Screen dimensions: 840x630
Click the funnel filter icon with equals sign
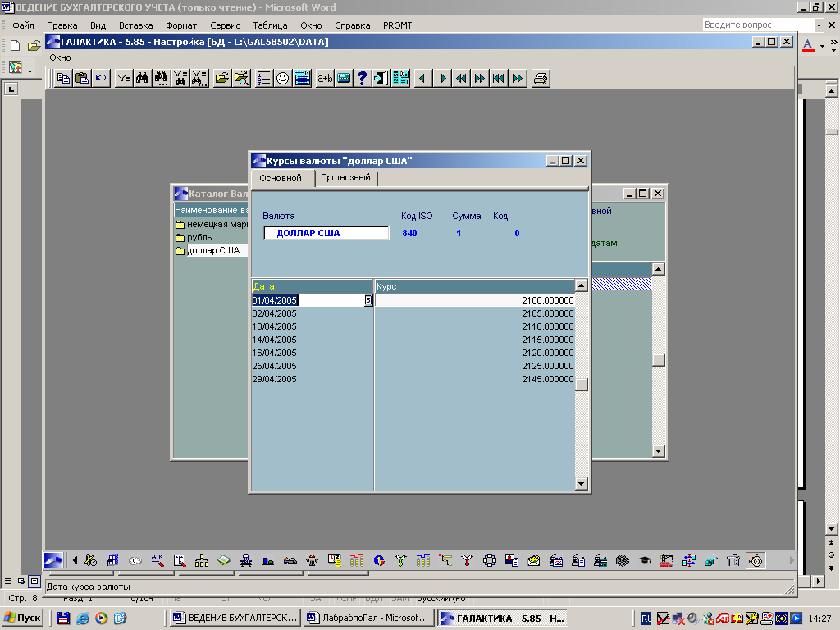(x=124, y=79)
